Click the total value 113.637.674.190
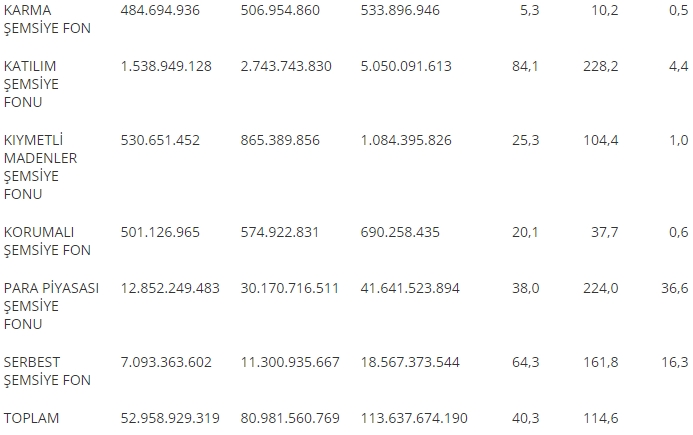The height and width of the screenshot is (435, 693). 414,418
